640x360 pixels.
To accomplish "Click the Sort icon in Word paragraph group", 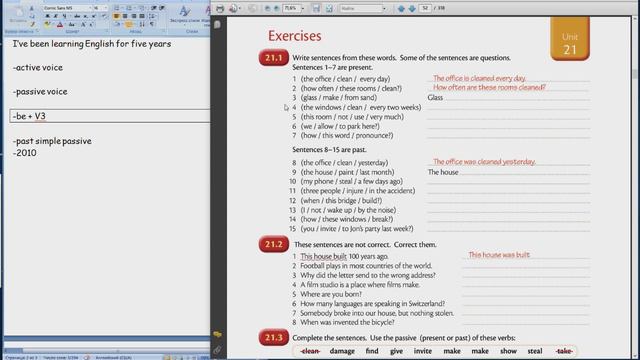I will pyautogui.click(x=142, y=24).
